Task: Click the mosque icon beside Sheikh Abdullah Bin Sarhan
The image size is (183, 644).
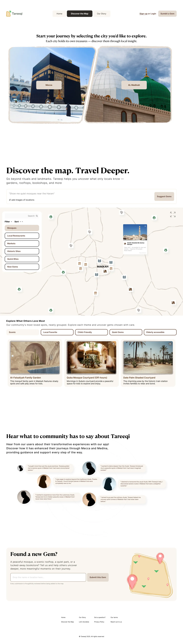Action: (125, 244)
